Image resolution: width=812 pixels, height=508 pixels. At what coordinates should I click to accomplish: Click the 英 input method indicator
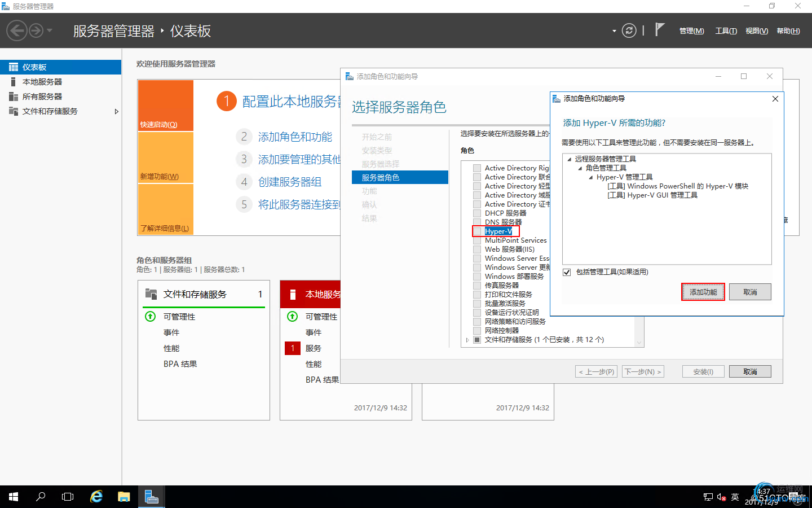tap(735, 497)
